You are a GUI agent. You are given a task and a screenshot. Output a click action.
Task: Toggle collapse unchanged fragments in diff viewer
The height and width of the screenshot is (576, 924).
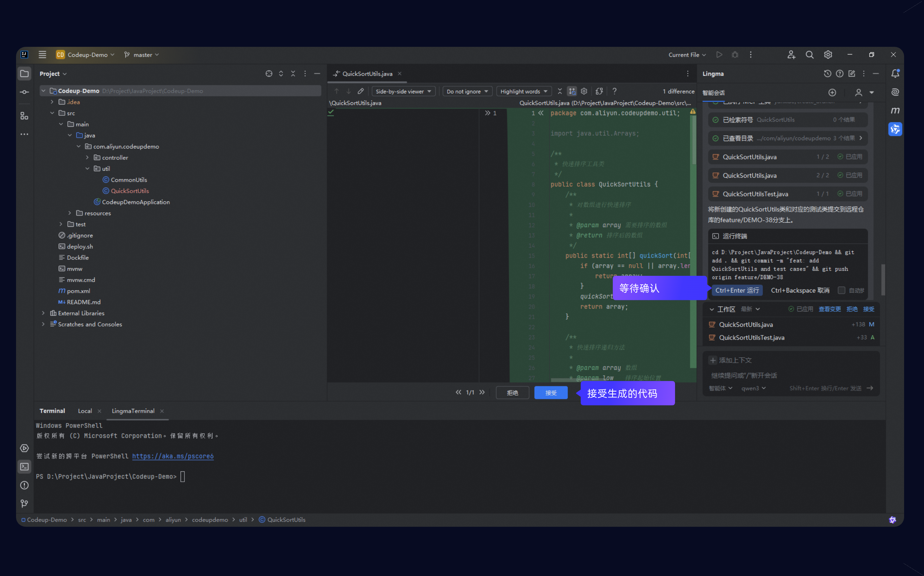(x=560, y=91)
